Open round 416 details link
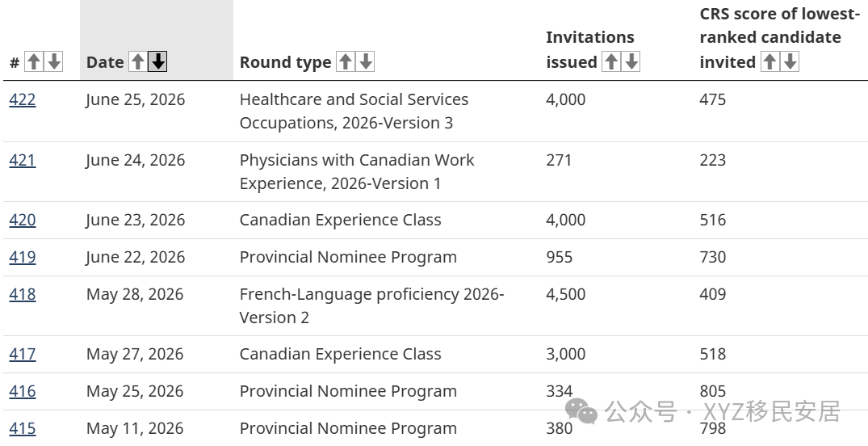 tap(23, 391)
